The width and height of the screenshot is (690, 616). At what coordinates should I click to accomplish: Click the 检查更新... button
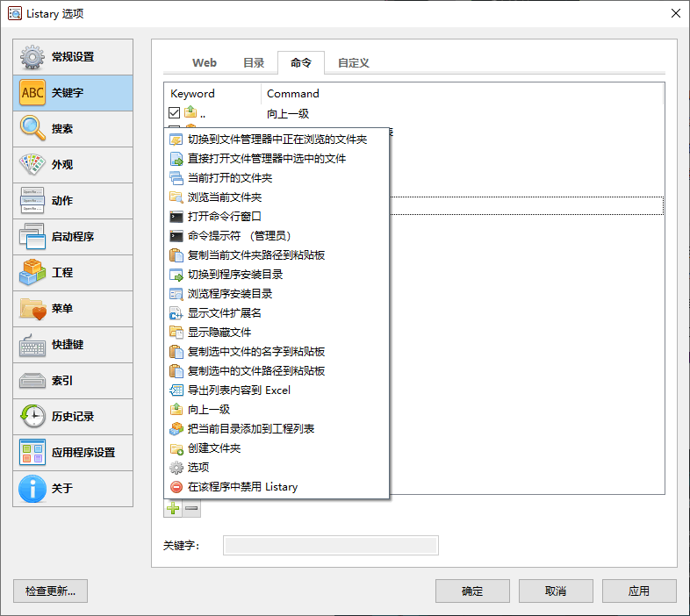pos(50,591)
